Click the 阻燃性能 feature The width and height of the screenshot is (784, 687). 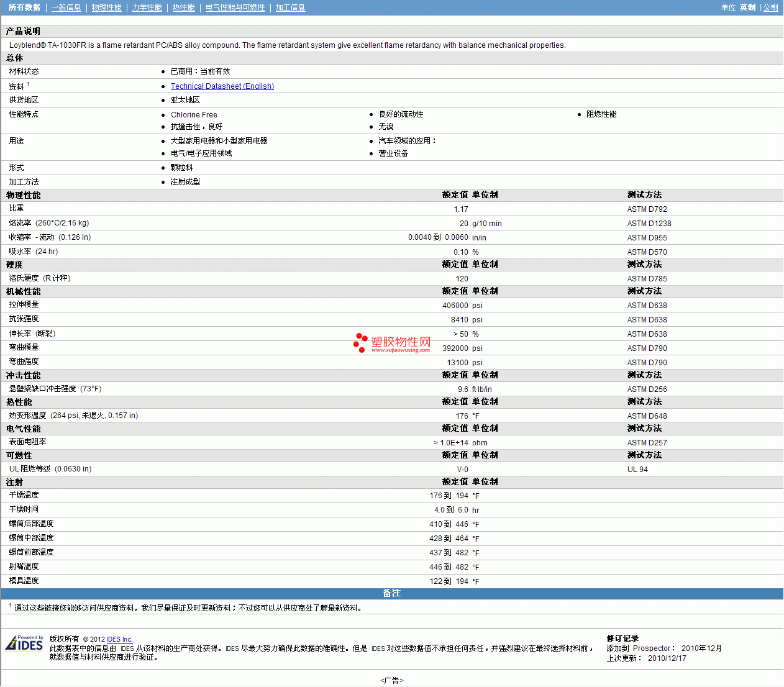601,114
